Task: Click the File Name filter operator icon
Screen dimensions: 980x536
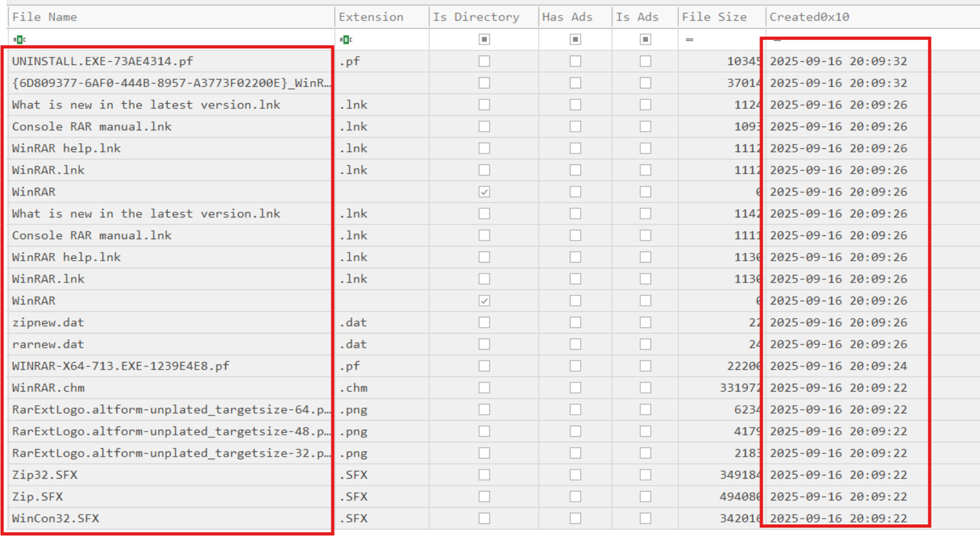Action: (x=19, y=40)
